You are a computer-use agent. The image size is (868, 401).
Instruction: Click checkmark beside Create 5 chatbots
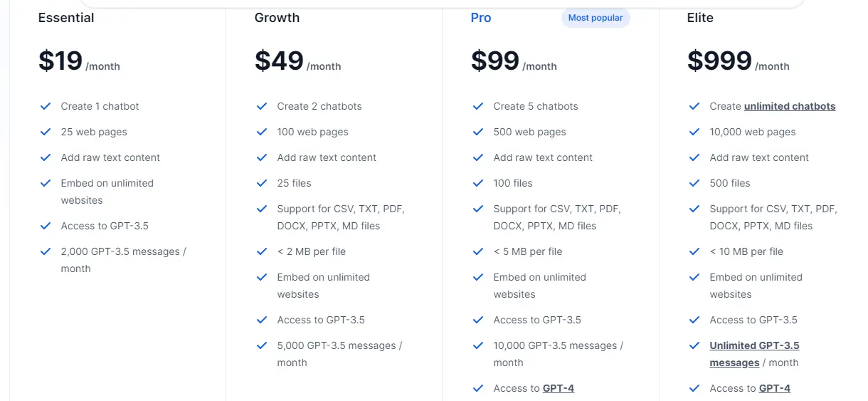coord(478,106)
